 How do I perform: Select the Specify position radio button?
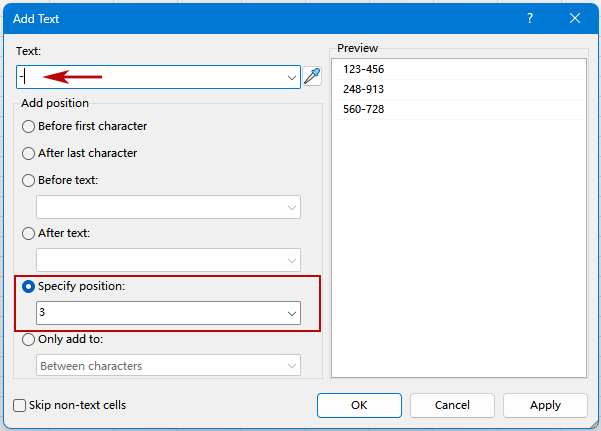28,286
